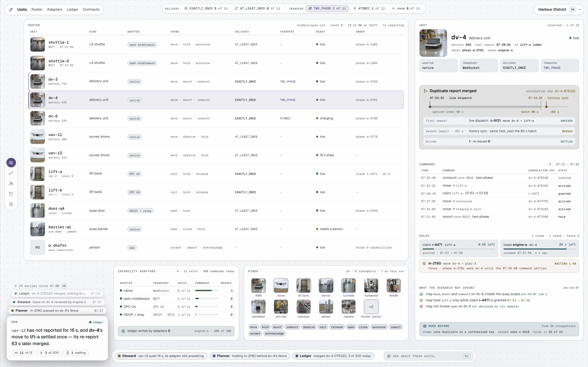Toggle the EXACTLY_ONCE delivery filter
This screenshot has height=367, width=588.
pos(206,9)
